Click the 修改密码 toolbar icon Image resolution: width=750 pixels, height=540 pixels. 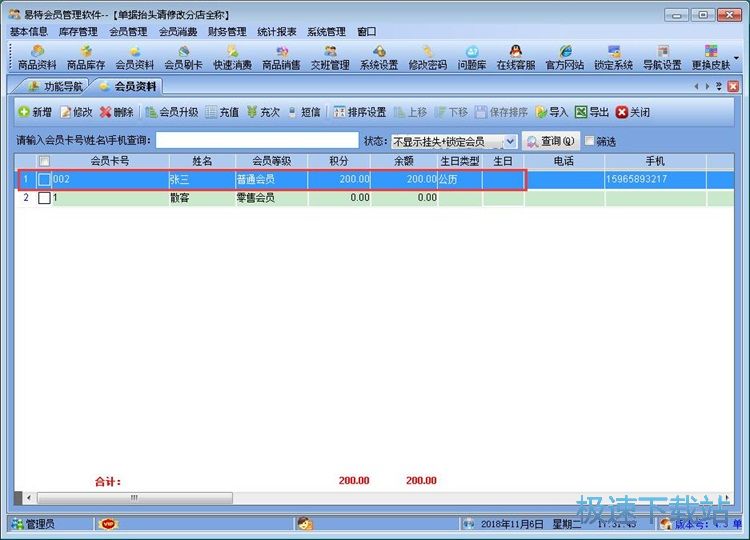pyautogui.click(x=427, y=57)
